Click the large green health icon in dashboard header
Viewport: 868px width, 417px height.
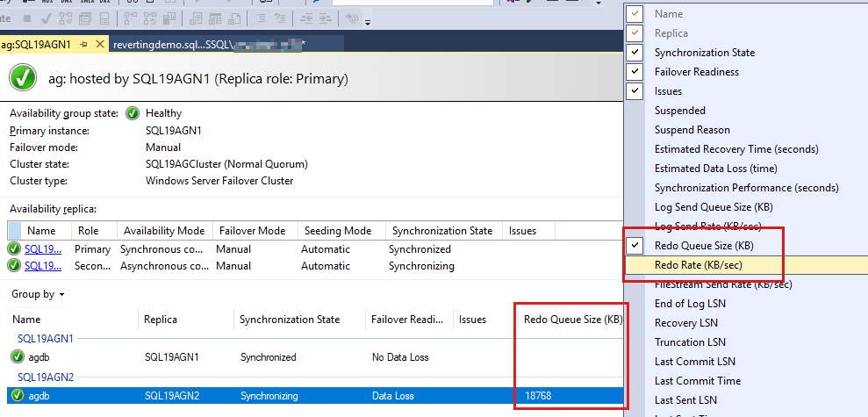pos(23,78)
